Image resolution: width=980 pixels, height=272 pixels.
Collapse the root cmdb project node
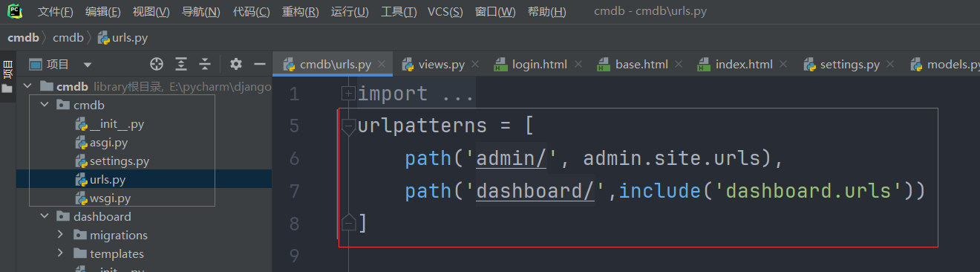coord(28,86)
